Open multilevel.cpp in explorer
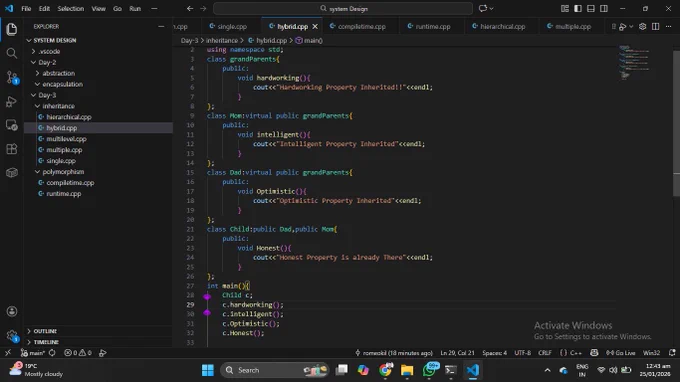This screenshot has width=680, height=382. (x=66, y=139)
